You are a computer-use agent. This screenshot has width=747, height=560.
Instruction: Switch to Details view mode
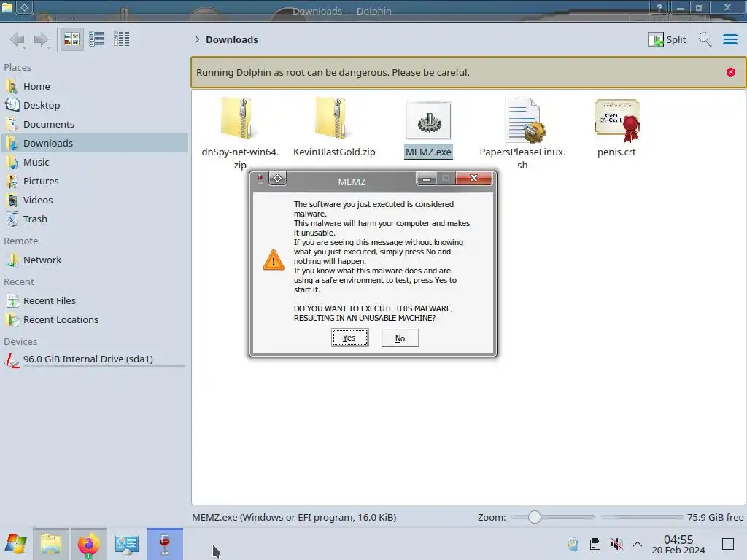click(122, 39)
